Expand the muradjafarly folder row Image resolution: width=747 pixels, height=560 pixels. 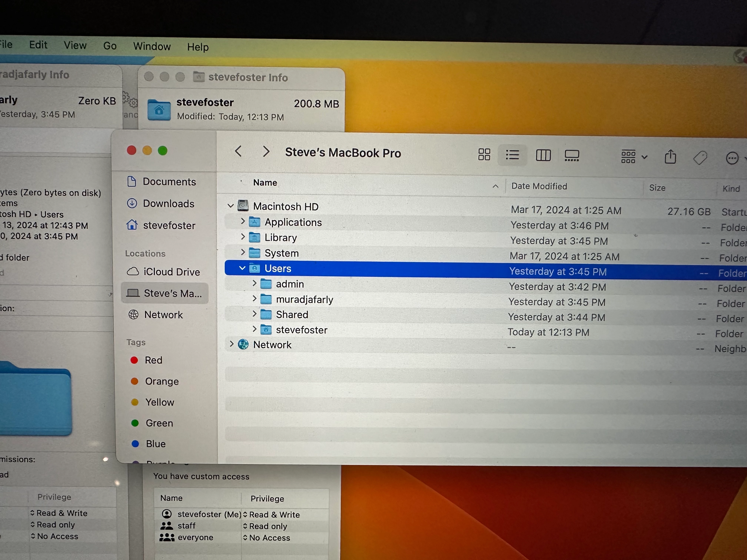click(x=254, y=298)
